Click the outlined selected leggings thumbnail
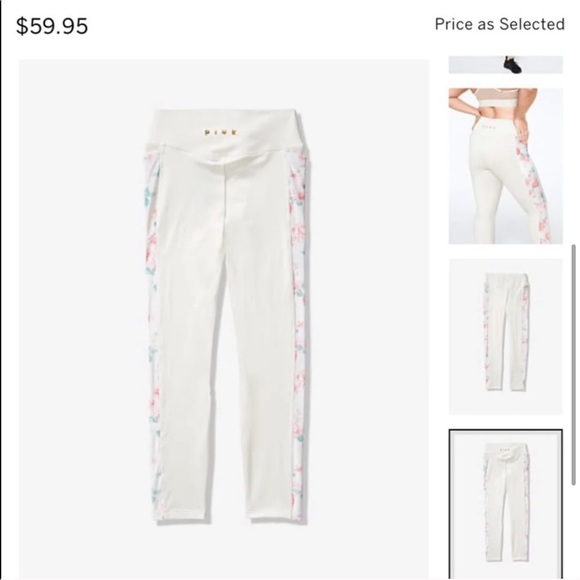The image size is (580, 580). (506, 504)
